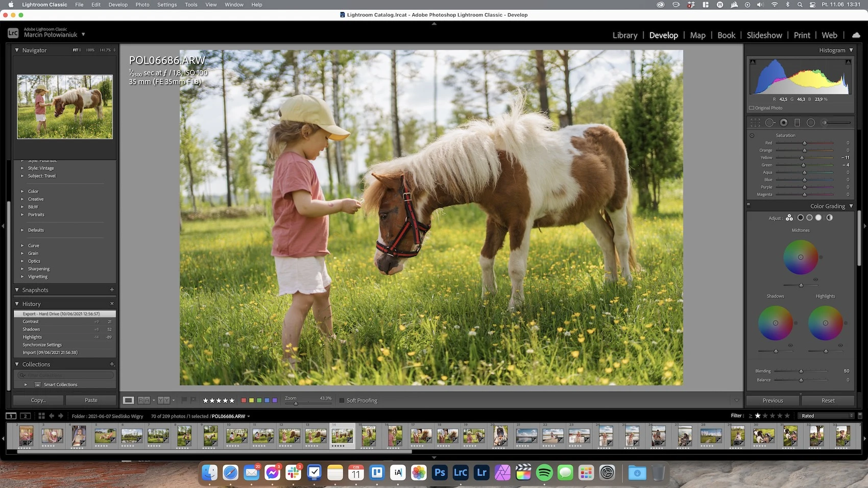
Task: Apply the red color label swatch
Action: [x=244, y=401]
